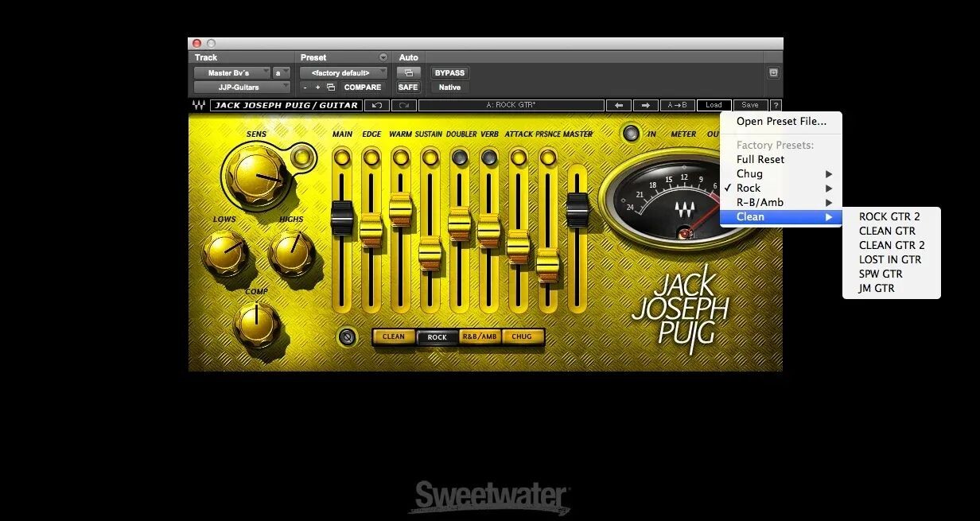Screen dimensions: 980x521
Task: Click the MAIN fader handle
Action: (x=342, y=217)
